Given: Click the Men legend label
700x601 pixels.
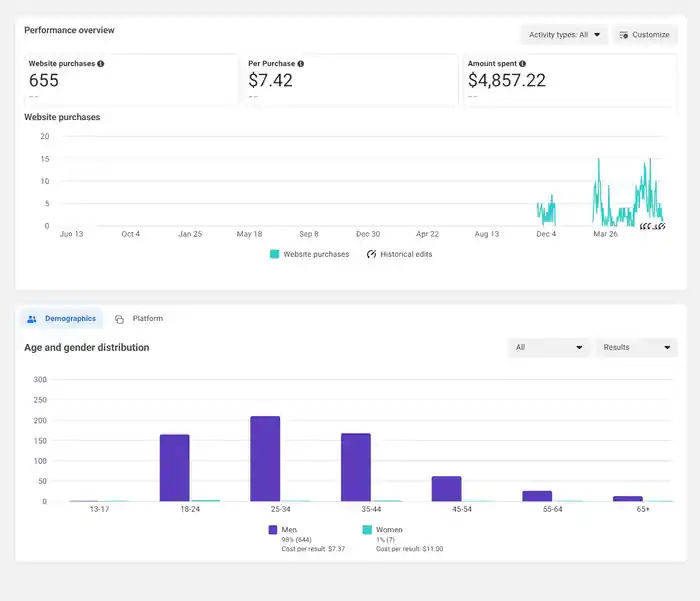Looking at the screenshot, I should (x=289, y=530).
